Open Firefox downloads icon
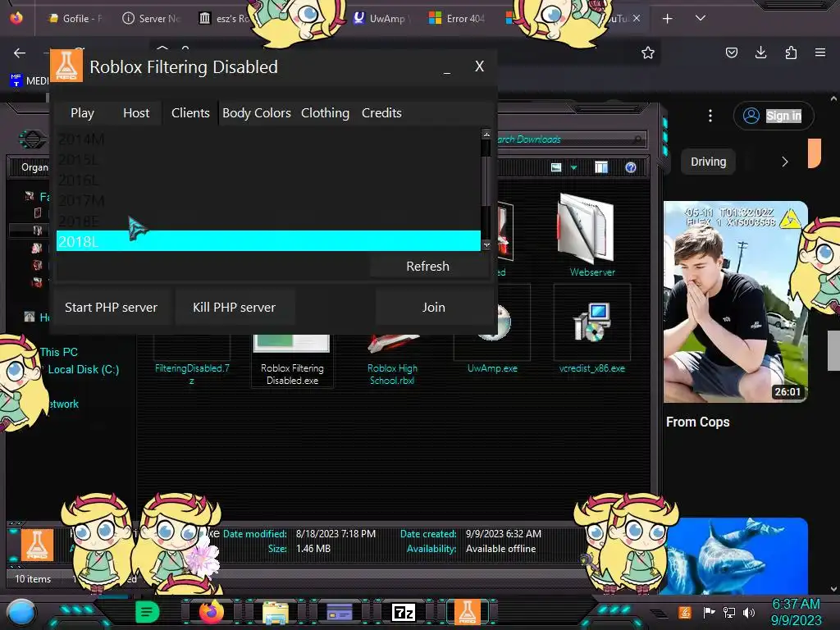The height and width of the screenshot is (630, 840). pos(760,52)
